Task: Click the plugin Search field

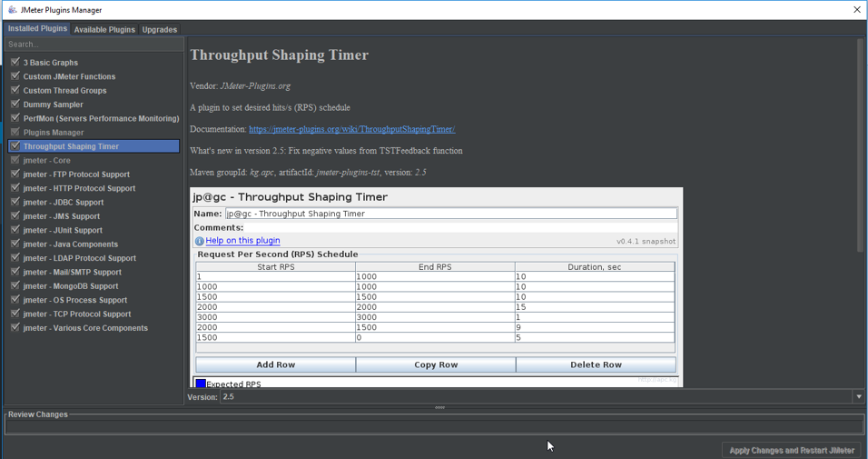Action: (x=94, y=45)
